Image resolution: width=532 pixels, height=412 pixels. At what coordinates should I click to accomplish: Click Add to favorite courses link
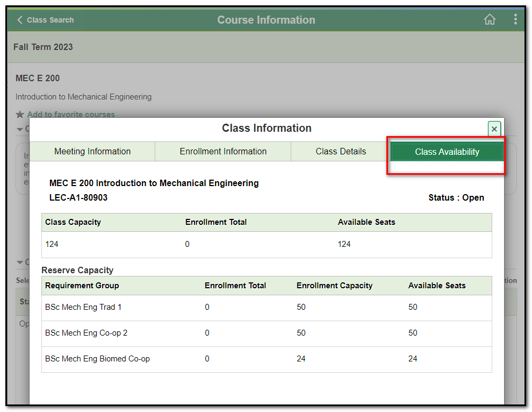click(71, 115)
